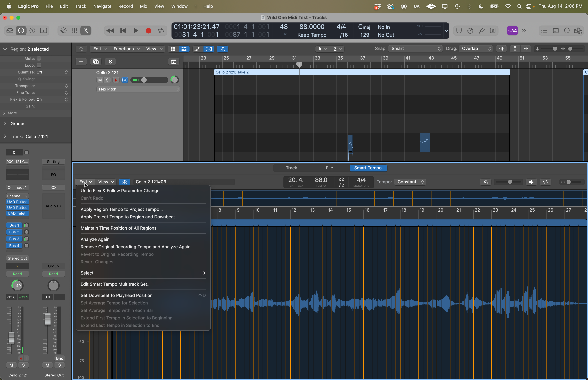Open the Mixer from the control bar
588x380 pixels.
tap(75, 31)
